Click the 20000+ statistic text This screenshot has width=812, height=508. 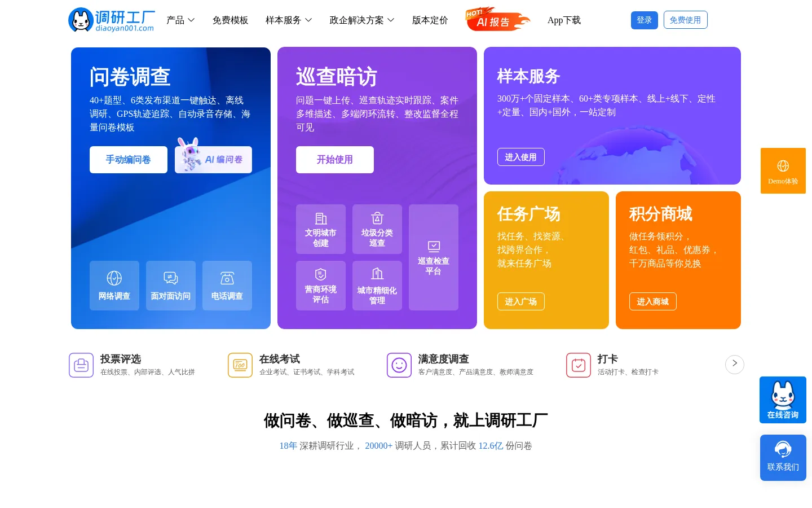point(378,446)
